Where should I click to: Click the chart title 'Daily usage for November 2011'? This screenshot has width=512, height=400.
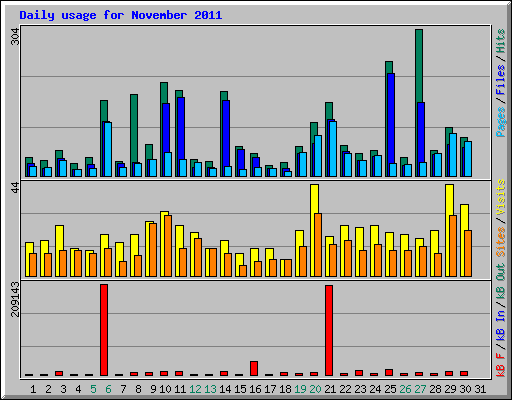pyautogui.click(x=121, y=16)
